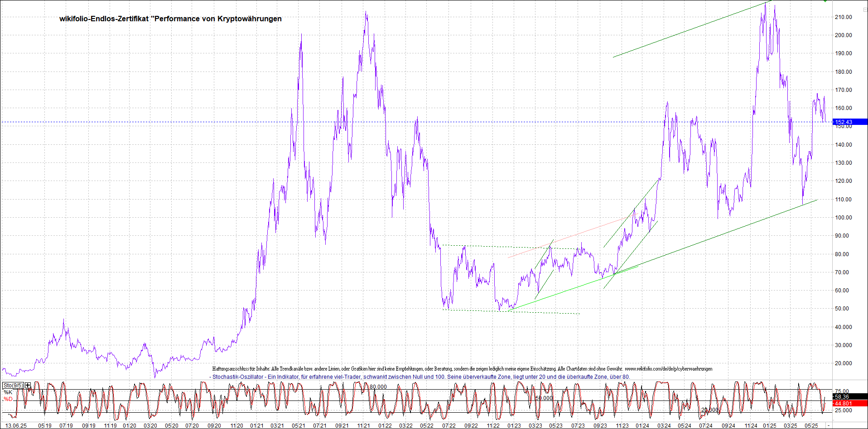Screen dimensions: 868x429
Task: Click the blue 152.43 current price marker
Action: [x=850, y=122]
